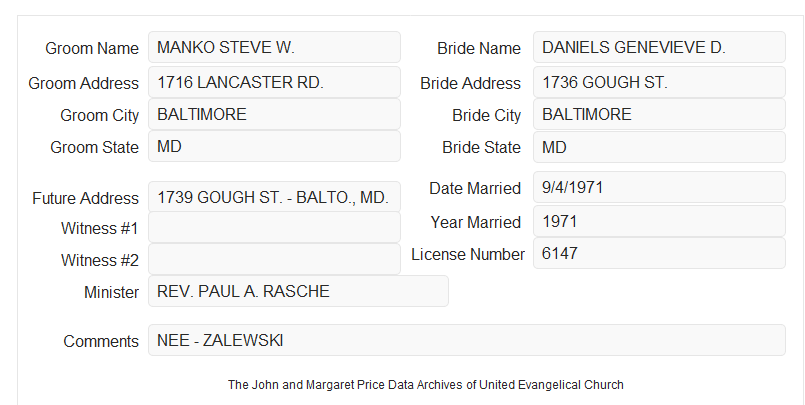Focus the empty Witness #2 field

click(274, 259)
